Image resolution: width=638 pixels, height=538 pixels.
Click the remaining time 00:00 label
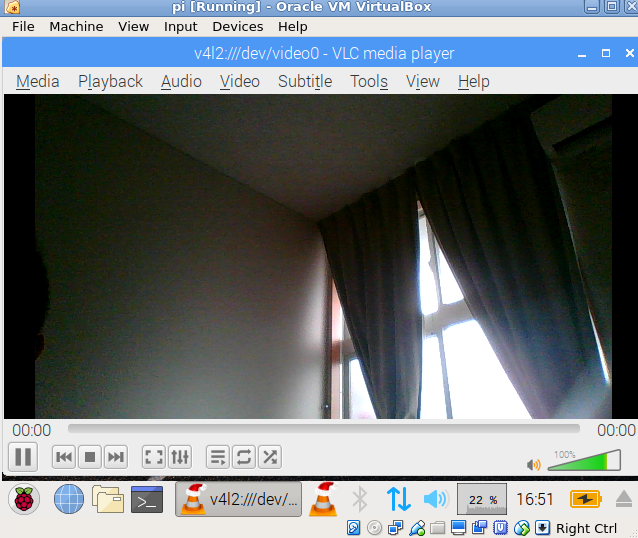click(x=616, y=430)
